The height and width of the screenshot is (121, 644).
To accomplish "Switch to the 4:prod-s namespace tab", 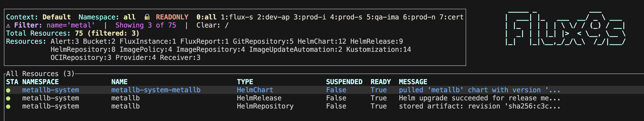I will pyautogui.click(x=346, y=17).
